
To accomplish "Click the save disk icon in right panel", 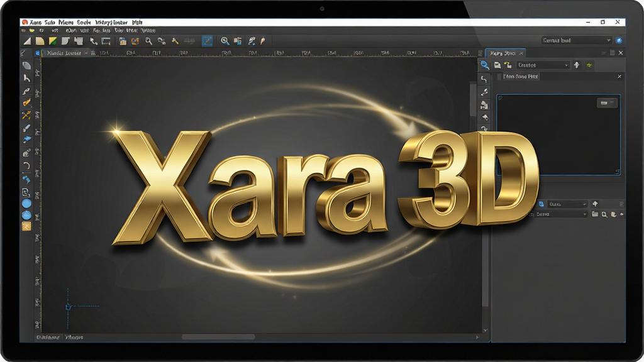I will 497,65.
